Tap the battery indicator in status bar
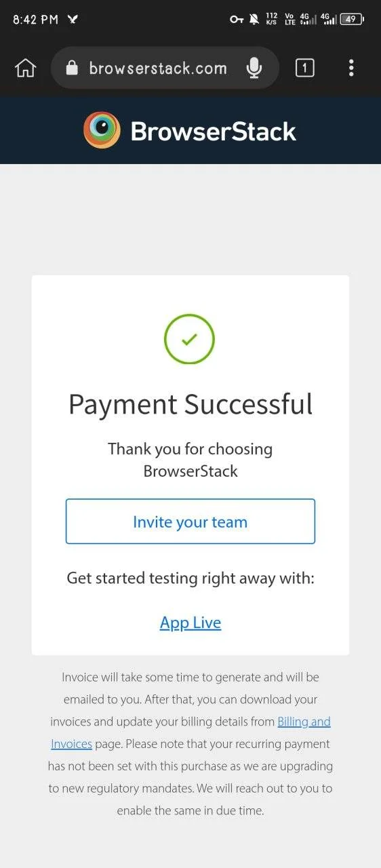 (x=351, y=19)
